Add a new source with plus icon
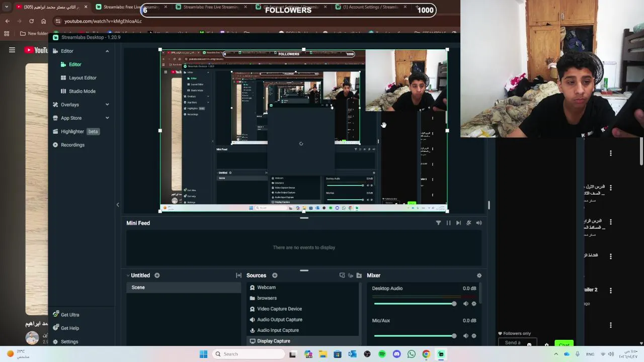The width and height of the screenshot is (644, 362). click(x=275, y=276)
